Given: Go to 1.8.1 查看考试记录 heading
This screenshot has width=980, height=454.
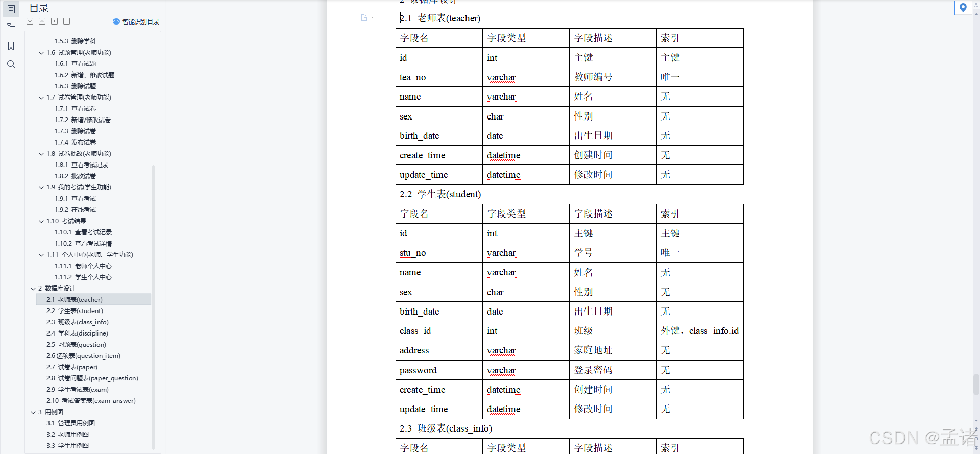Looking at the screenshot, I should point(81,165).
